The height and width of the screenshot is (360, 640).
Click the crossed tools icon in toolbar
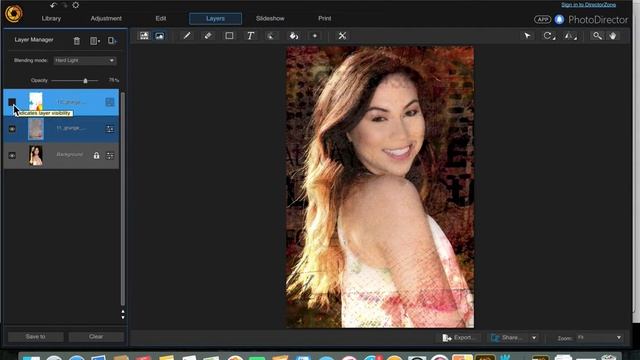click(x=342, y=36)
